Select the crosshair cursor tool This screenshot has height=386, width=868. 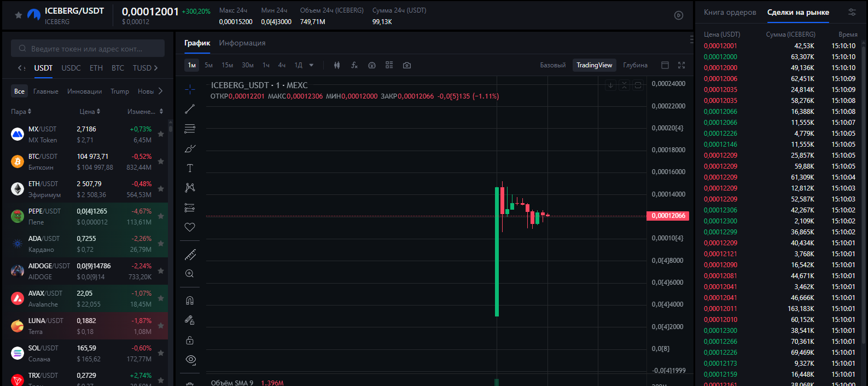pos(190,89)
